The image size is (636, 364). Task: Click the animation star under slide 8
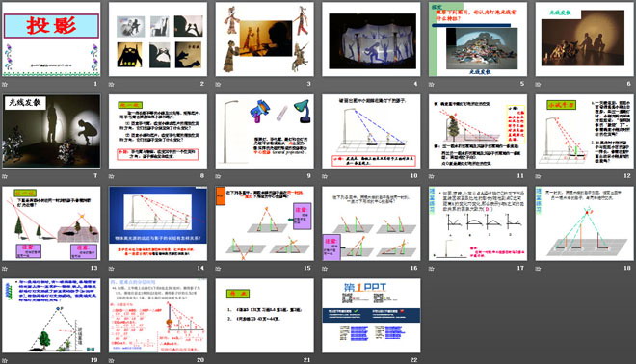pyautogui.click(x=112, y=176)
